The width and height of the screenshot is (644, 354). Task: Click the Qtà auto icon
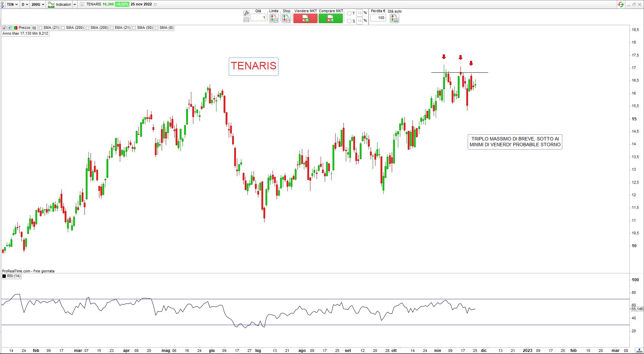pyautogui.click(x=394, y=18)
